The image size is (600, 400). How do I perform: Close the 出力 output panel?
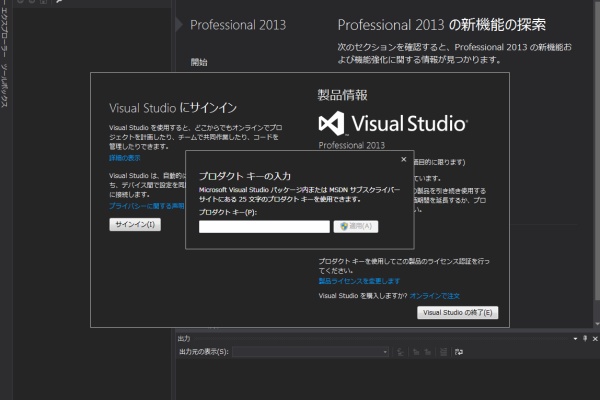tap(593, 339)
